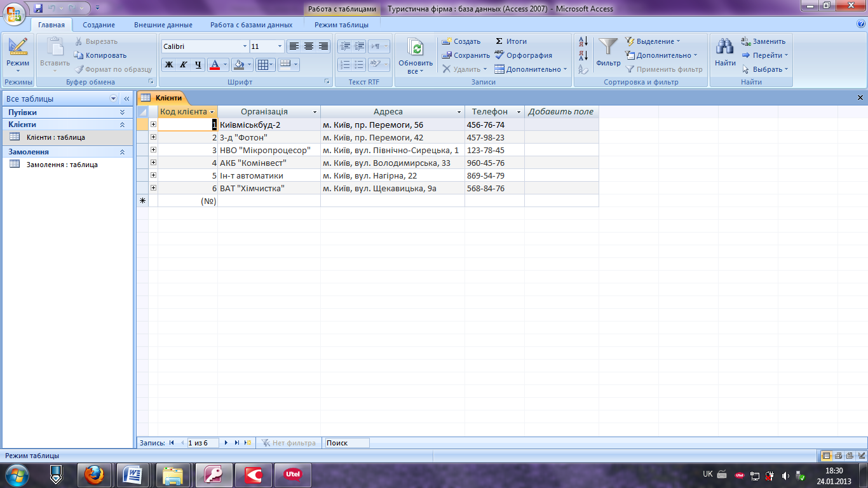This screenshot has width=868, height=488.
Task: Open Word from the taskbar
Action: [x=133, y=474]
